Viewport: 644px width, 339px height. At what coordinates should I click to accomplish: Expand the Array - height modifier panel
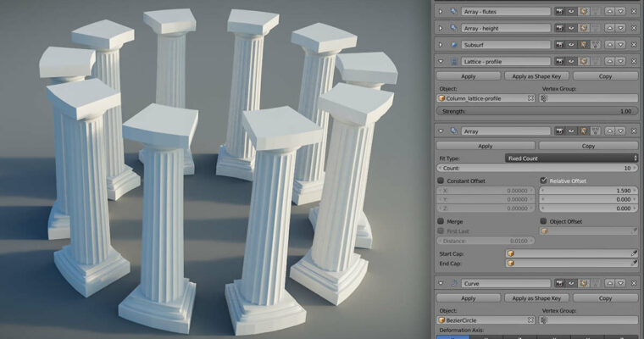(x=441, y=28)
